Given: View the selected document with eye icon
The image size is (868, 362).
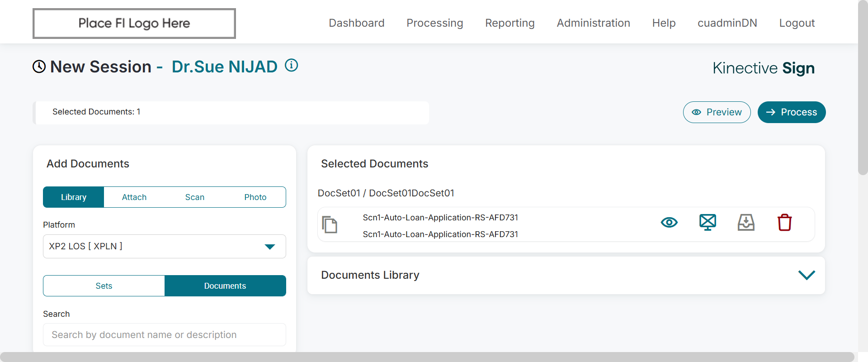Looking at the screenshot, I should pyautogui.click(x=669, y=223).
